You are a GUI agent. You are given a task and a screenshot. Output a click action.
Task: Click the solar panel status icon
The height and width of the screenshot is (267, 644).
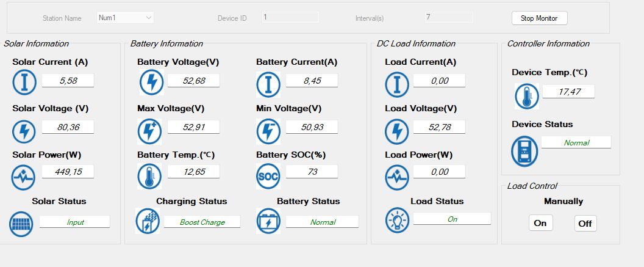(x=21, y=224)
